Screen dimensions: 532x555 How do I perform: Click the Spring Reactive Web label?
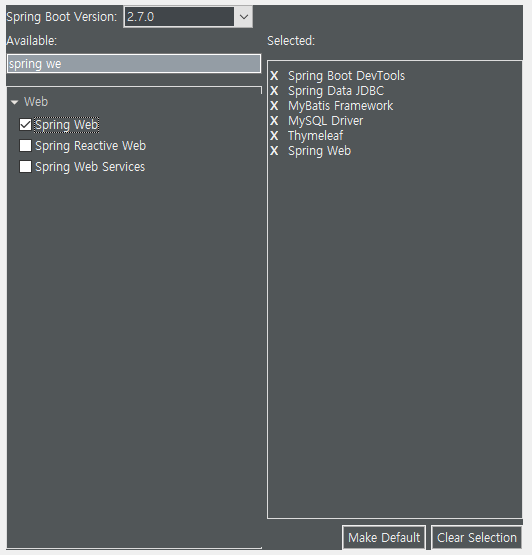[91, 146]
